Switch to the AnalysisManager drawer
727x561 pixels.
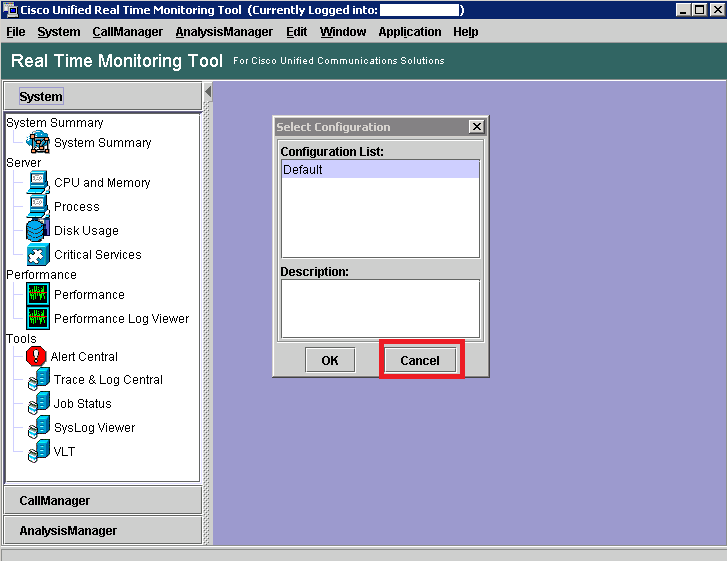[x=103, y=530]
